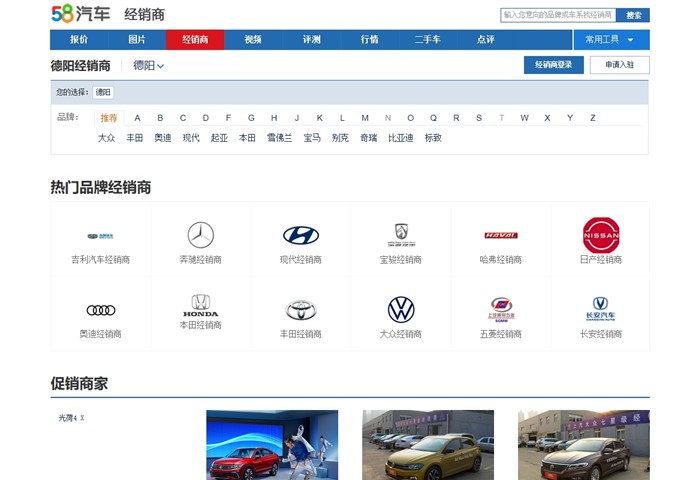This screenshot has height=480, width=700.
Task: Filter brands by letter K
Action: 320,118
